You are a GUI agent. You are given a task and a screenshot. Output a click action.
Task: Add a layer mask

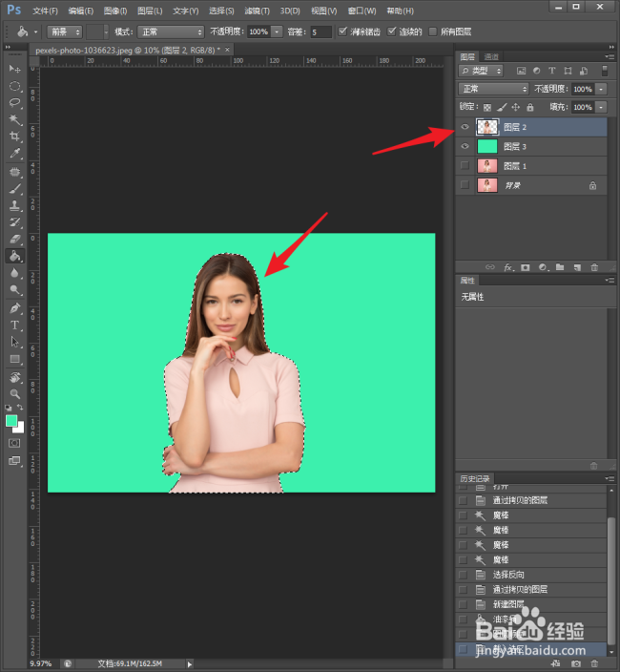point(526,267)
